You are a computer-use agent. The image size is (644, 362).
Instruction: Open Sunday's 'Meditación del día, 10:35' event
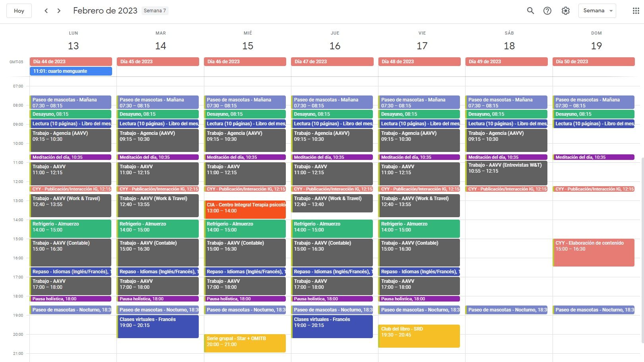(x=594, y=157)
